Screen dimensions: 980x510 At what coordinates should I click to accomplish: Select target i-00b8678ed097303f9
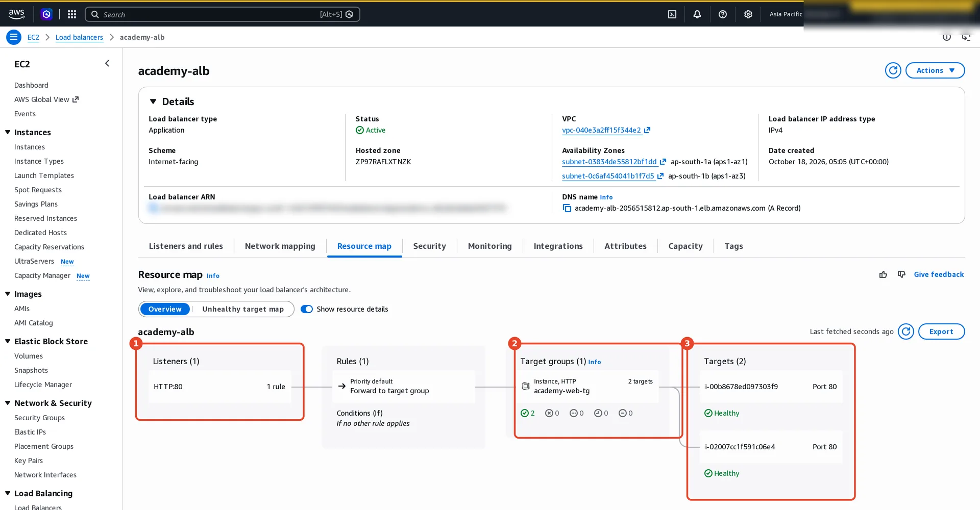pos(771,387)
